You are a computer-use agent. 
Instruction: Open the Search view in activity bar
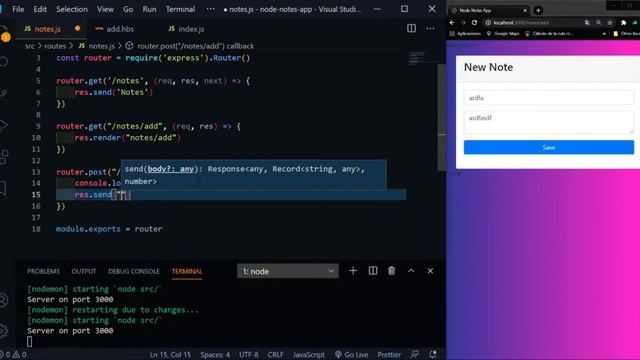click(x=4, y=62)
